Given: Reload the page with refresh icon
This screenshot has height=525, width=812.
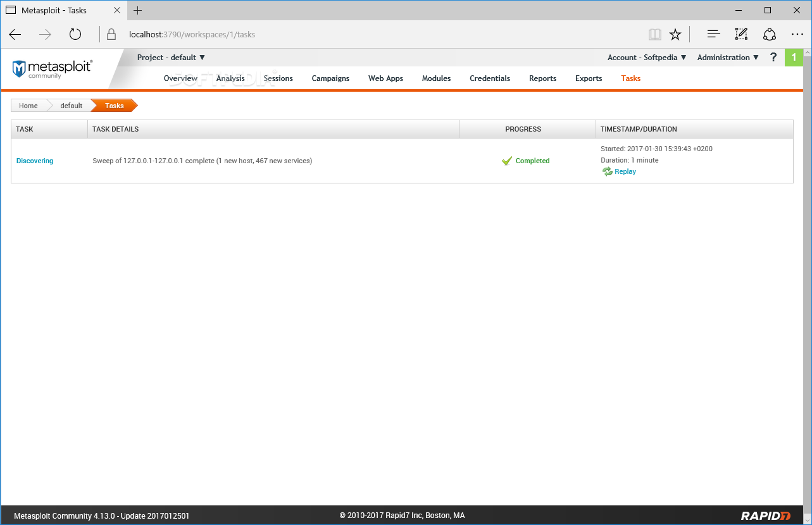Looking at the screenshot, I should (75, 34).
